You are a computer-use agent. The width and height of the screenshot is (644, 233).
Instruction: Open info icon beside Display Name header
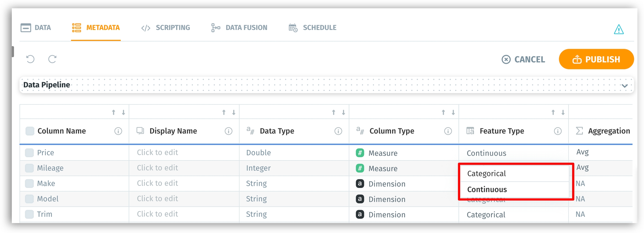228,131
